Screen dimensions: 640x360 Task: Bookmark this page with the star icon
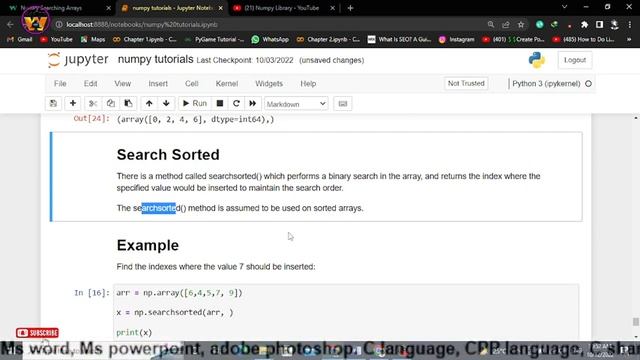tap(521, 24)
